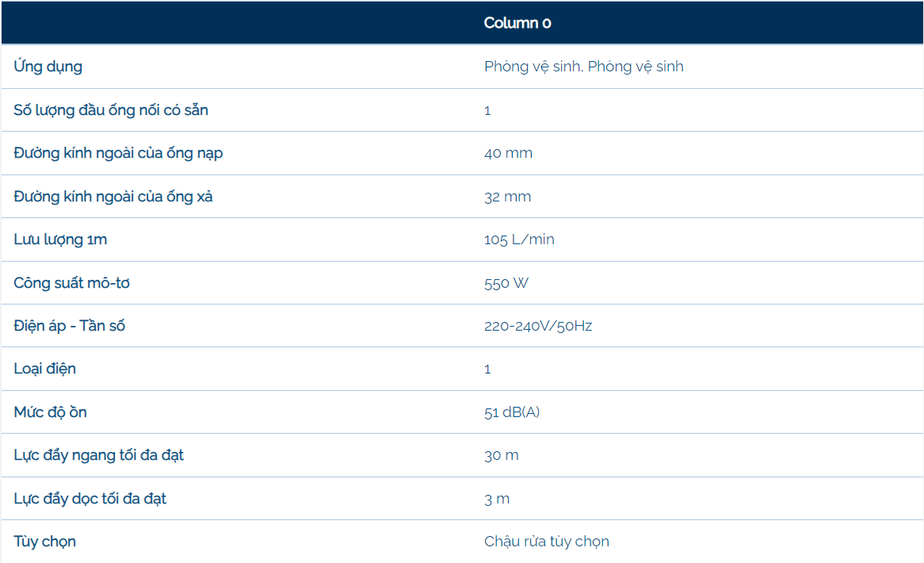Click the Lưu lượng 1m label
This screenshot has height=563, width=924.
(x=60, y=239)
